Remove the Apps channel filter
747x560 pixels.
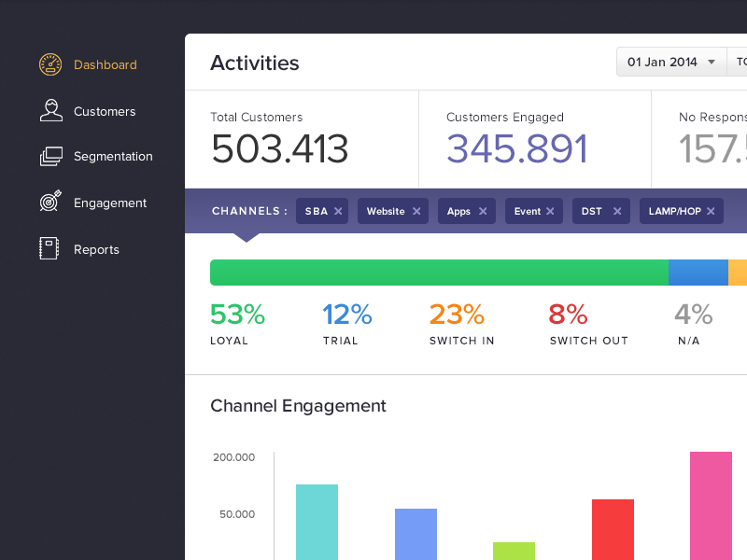point(483,211)
